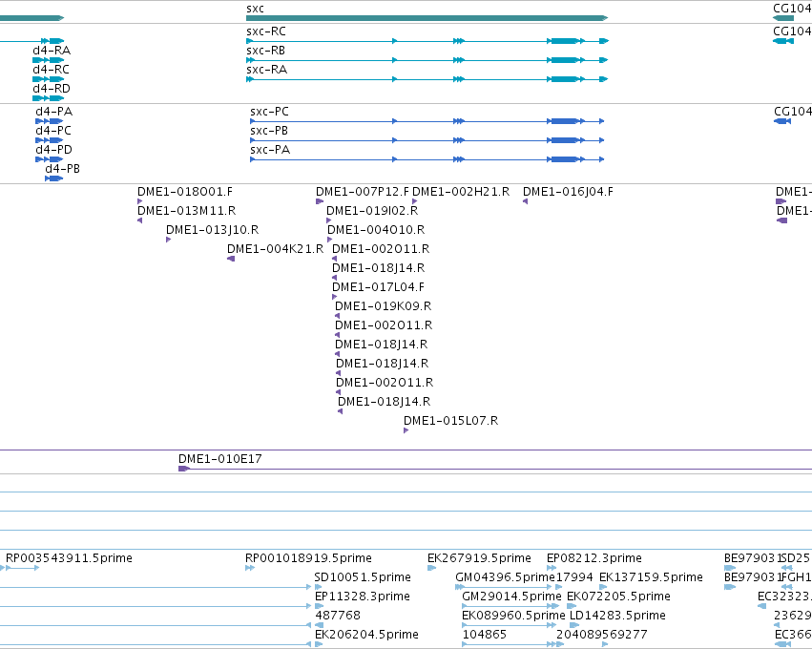Select the EK089960.5prime EST label
Screen dimensions: 812x649
click(513, 616)
